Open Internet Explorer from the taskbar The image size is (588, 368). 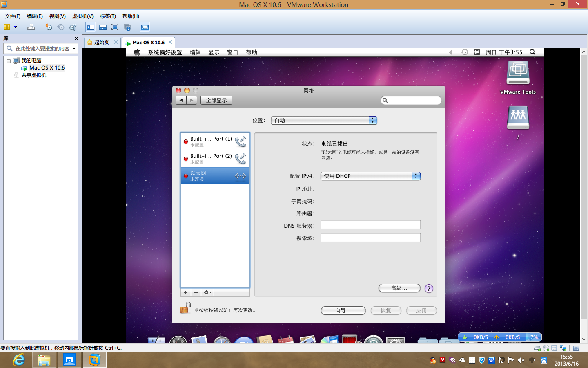[19, 360]
